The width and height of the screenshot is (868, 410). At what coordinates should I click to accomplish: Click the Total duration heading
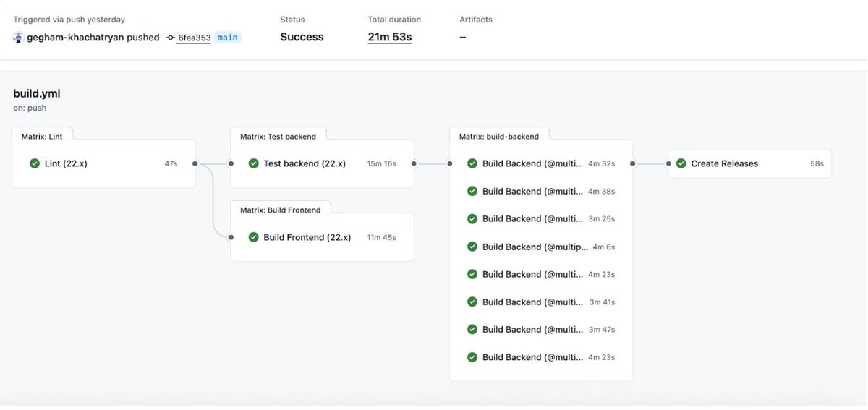point(394,20)
